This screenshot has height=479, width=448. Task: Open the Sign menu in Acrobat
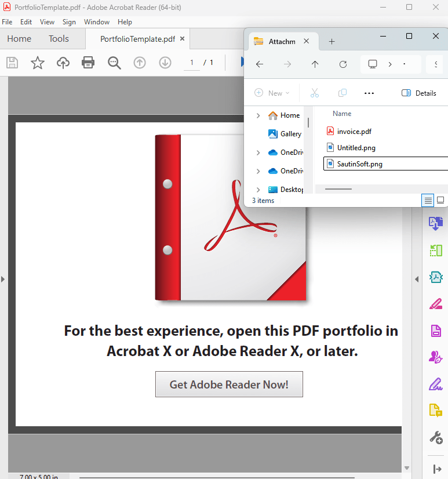69,22
